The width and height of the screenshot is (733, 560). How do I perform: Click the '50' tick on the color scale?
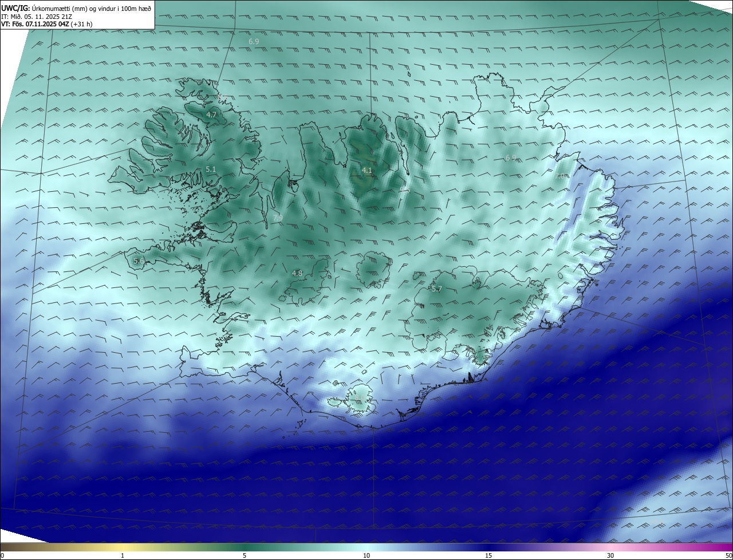tap(728, 555)
